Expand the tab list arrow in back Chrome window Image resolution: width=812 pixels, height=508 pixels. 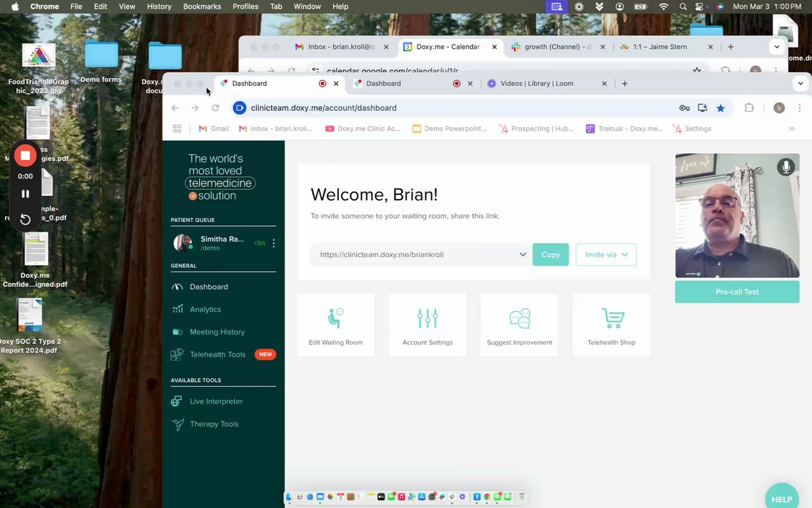pos(776,47)
